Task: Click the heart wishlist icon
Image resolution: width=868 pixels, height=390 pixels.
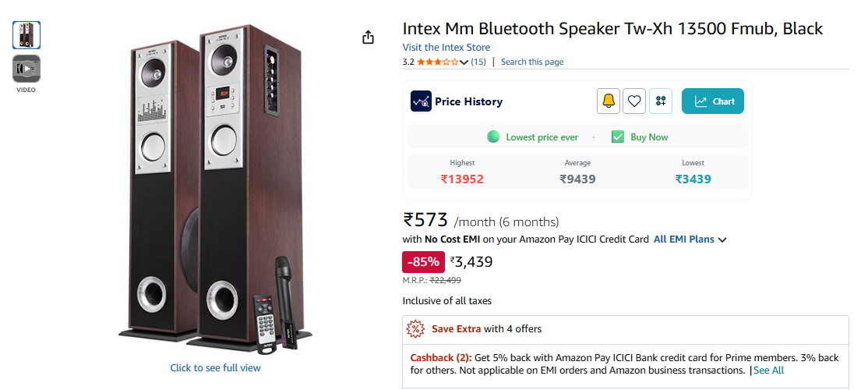Action: [x=634, y=101]
